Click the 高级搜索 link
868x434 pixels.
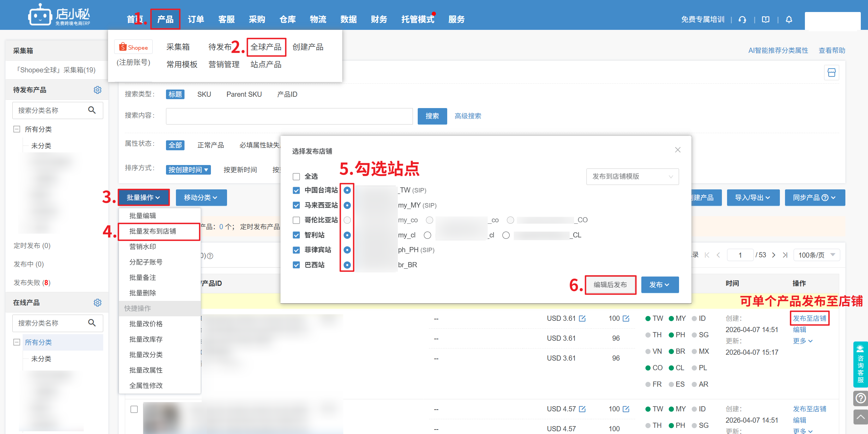click(x=468, y=116)
